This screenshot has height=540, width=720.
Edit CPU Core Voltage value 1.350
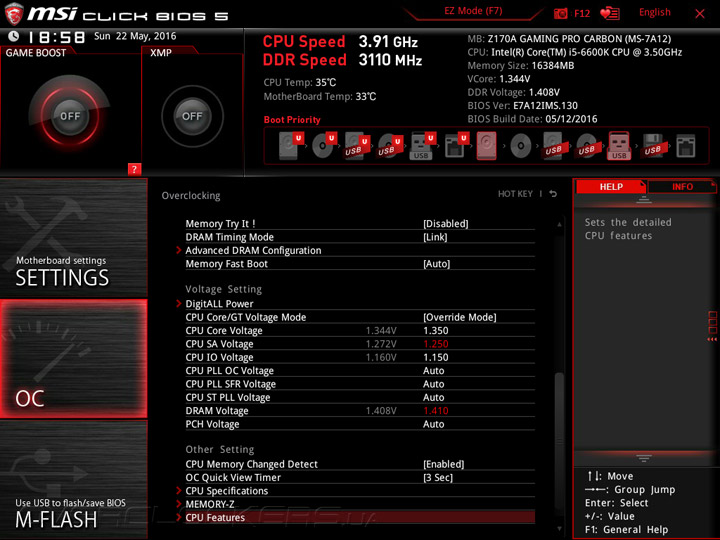coord(435,330)
